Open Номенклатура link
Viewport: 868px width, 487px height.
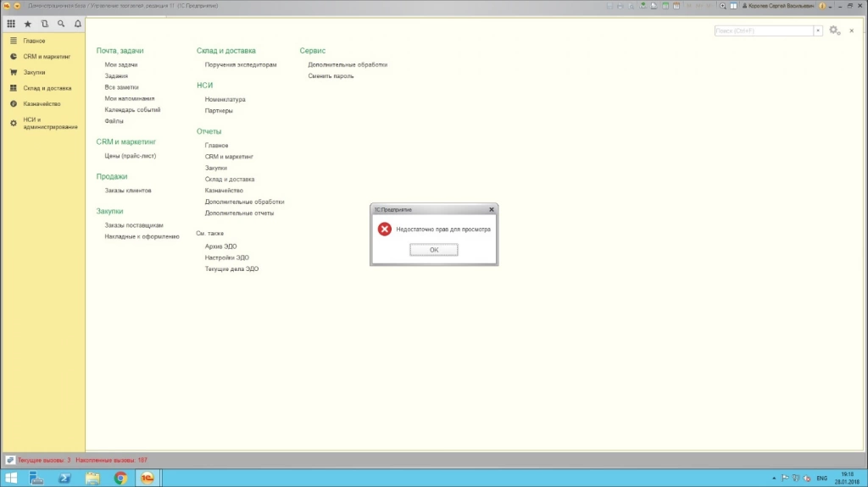(225, 100)
